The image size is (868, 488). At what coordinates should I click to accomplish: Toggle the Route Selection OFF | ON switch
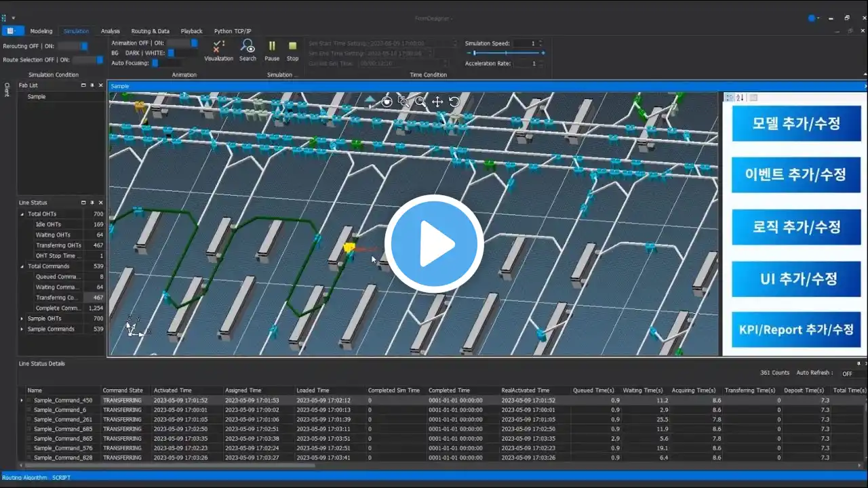point(87,60)
